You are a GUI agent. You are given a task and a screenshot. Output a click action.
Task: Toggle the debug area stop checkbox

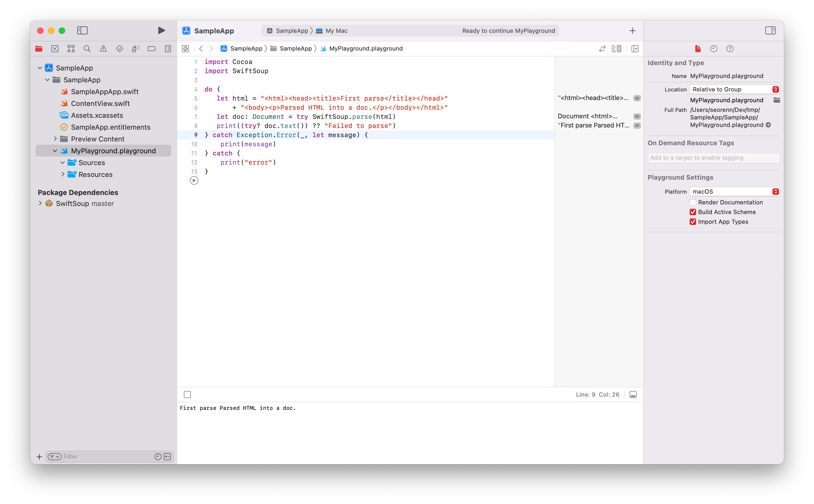[188, 395]
